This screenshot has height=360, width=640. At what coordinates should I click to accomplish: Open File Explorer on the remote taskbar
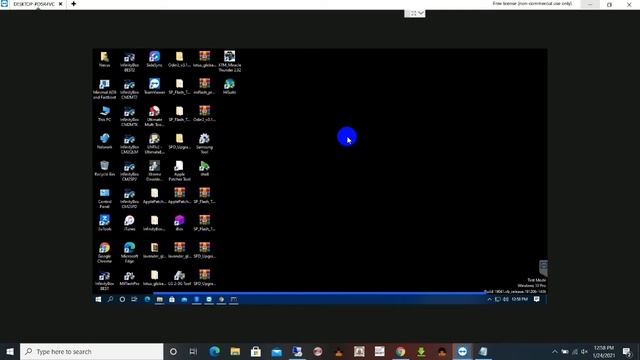point(160,299)
